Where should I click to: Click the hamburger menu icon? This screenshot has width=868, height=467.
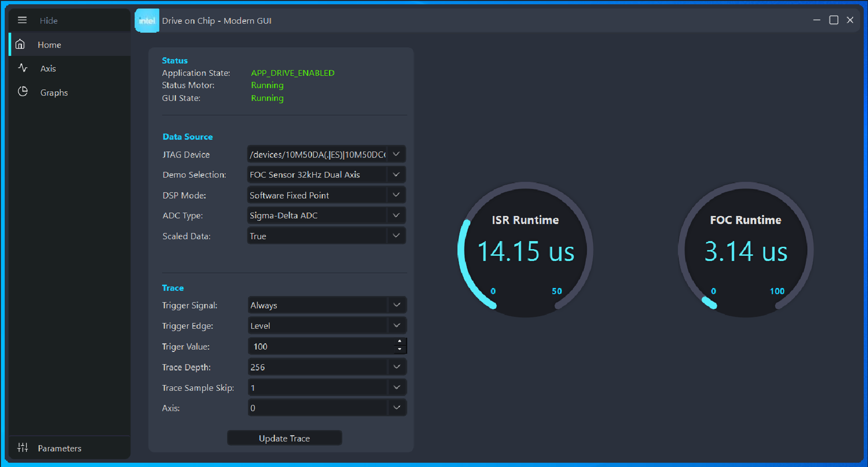[x=22, y=20]
